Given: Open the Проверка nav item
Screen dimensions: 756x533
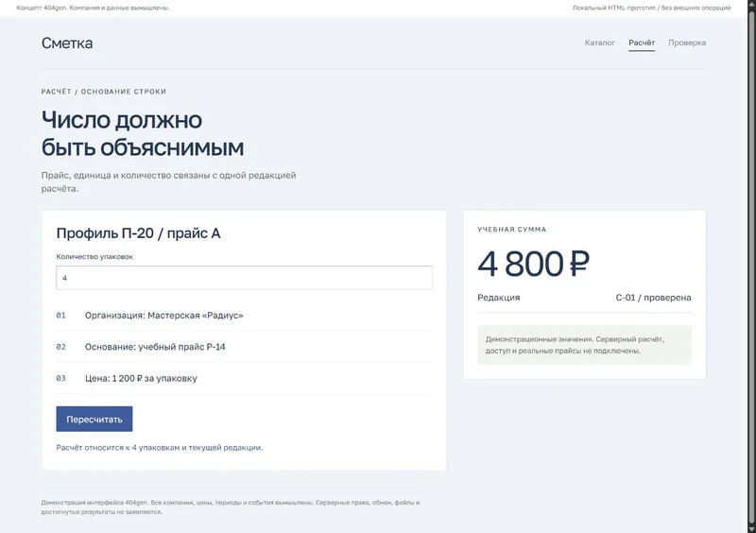Looking at the screenshot, I should [687, 43].
